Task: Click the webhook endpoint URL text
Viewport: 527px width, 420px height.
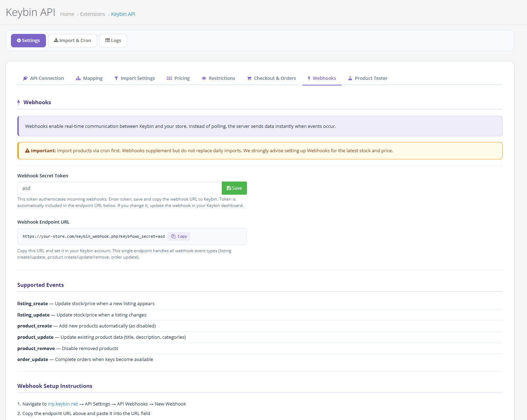Action: pyautogui.click(x=94, y=237)
